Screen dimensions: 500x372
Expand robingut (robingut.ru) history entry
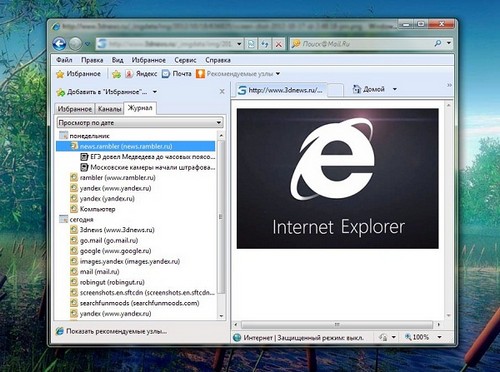point(107,282)
